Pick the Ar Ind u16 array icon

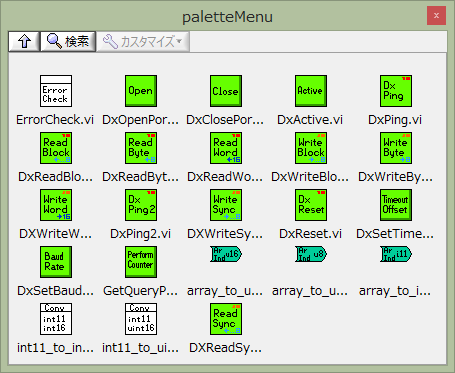226,254
